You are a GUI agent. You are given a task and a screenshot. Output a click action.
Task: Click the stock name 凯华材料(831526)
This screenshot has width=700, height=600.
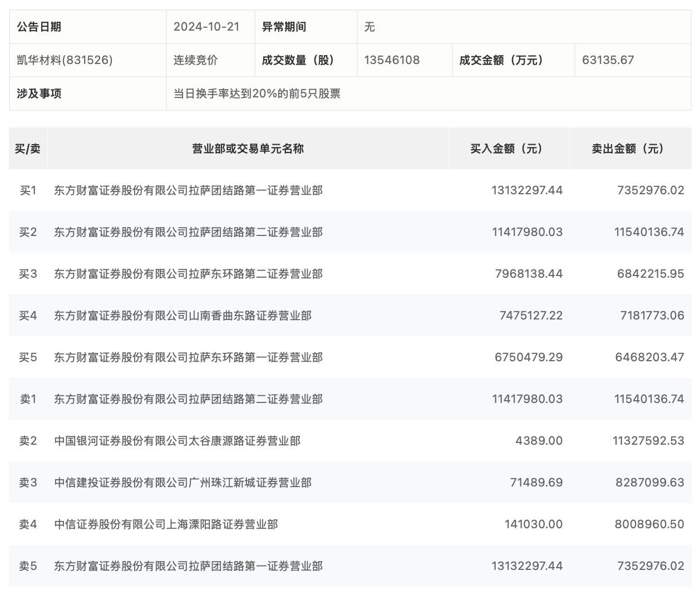coord(65,60)
